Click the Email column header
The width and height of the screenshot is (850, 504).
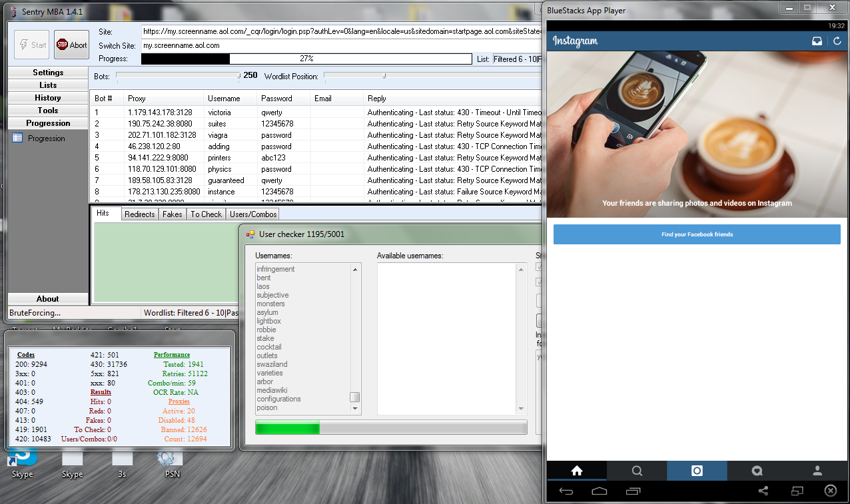pos(336,99)
